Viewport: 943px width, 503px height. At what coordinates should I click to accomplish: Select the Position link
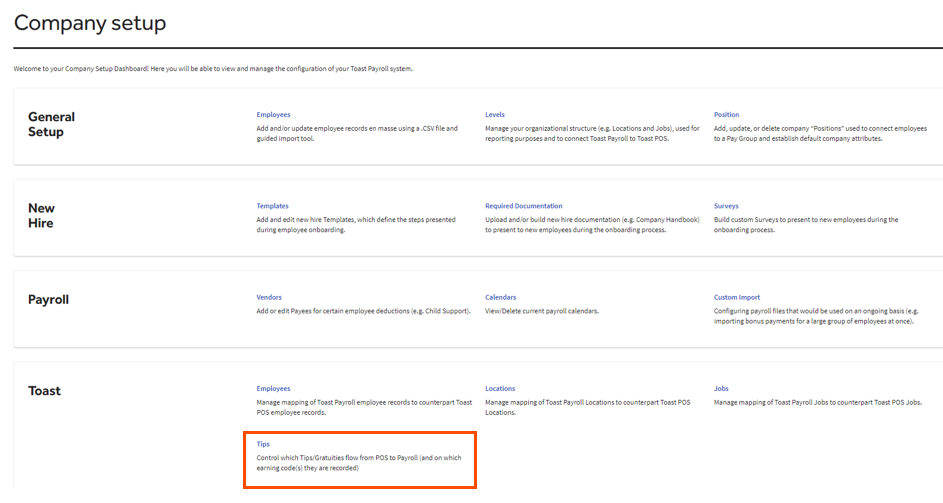click(726, 115)
